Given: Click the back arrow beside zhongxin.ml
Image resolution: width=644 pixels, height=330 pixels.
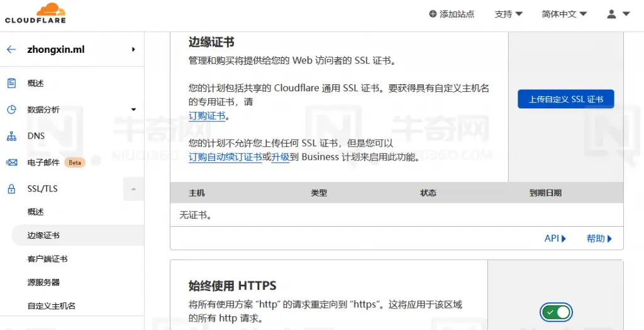Looking at the screenshot, I should 11,50.
